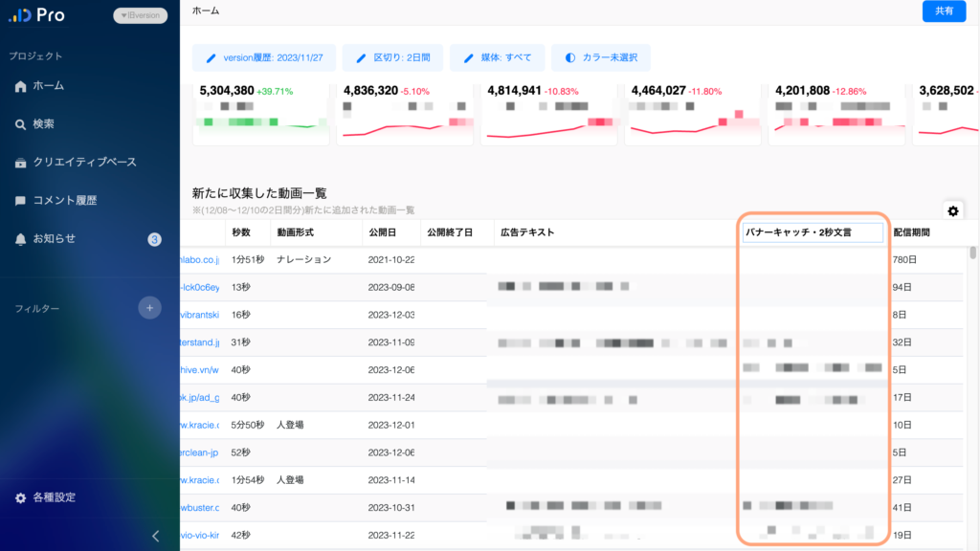Screen dimensions: 980x551
Task: Open table settings gear icon
Action: (952, 211)
